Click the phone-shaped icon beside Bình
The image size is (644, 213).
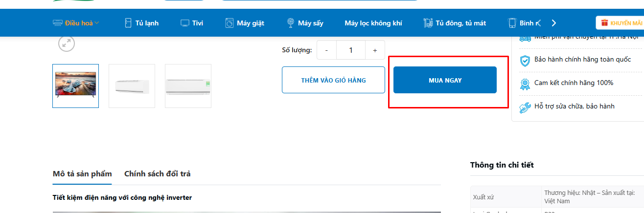coord(512,22)
